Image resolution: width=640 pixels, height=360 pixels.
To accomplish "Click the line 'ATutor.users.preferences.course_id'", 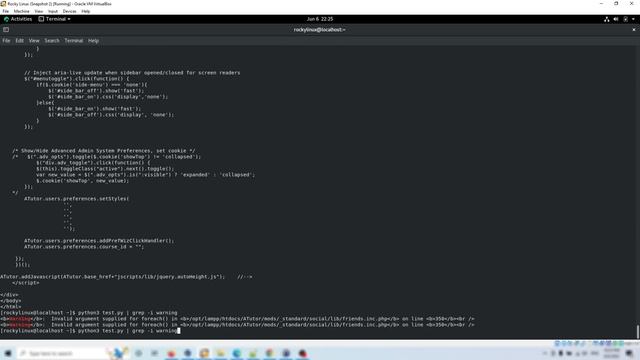I will (x=84, y=247).
